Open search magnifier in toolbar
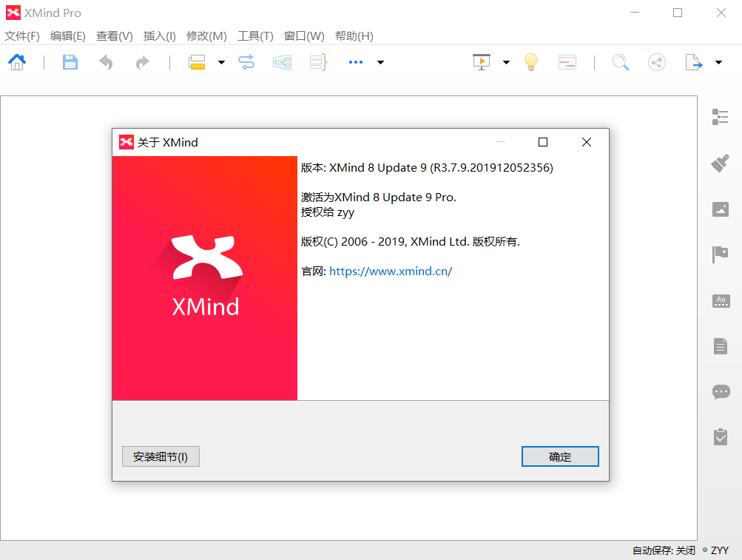 point(621,62)
